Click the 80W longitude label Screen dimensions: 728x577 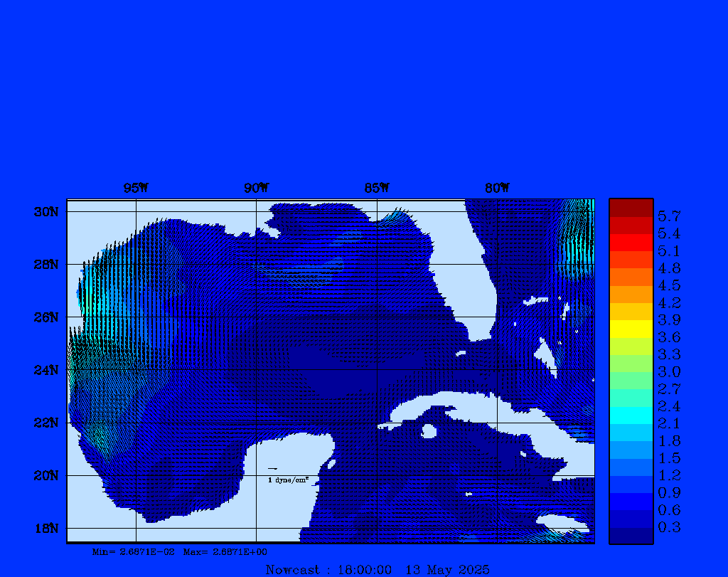[x=497, y=188]
